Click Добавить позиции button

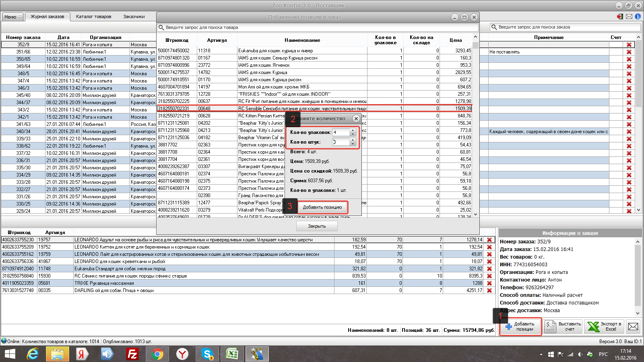click(x=520, y=327)
